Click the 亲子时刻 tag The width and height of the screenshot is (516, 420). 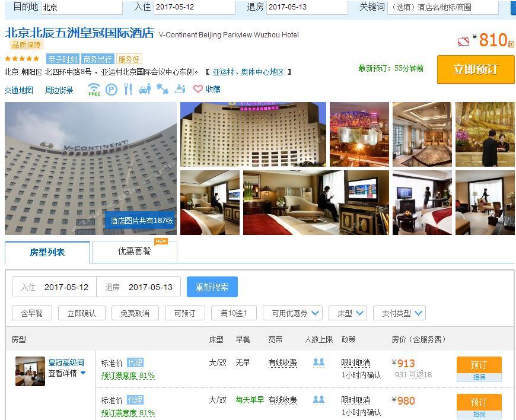(x=63, y=59)
